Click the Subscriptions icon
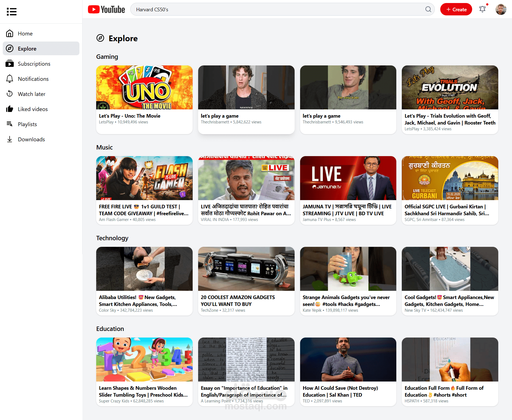Viewport: 512px width, 420px height. click(10, 64)
